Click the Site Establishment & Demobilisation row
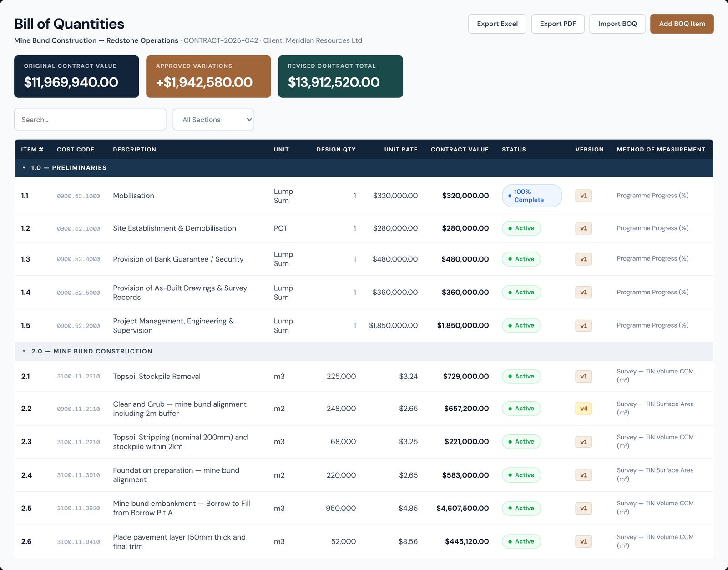 tap(364, 228)
